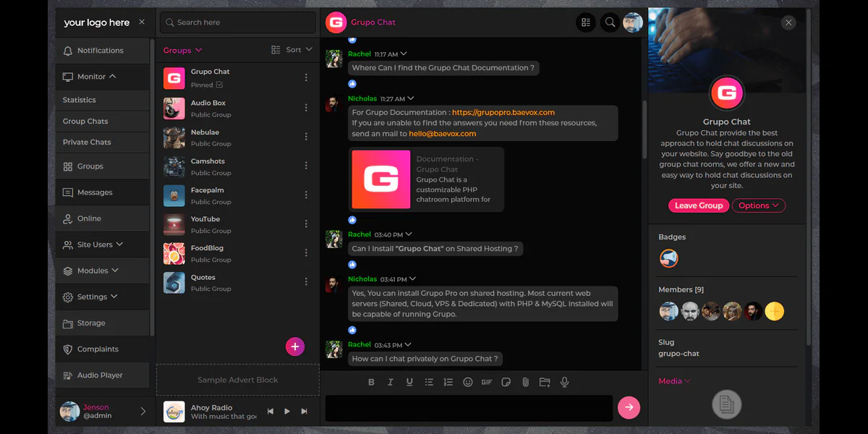The width and height of the screenshot is (868, 434).
Task: Open the Sort dropdown
Action: pos(292,50)
